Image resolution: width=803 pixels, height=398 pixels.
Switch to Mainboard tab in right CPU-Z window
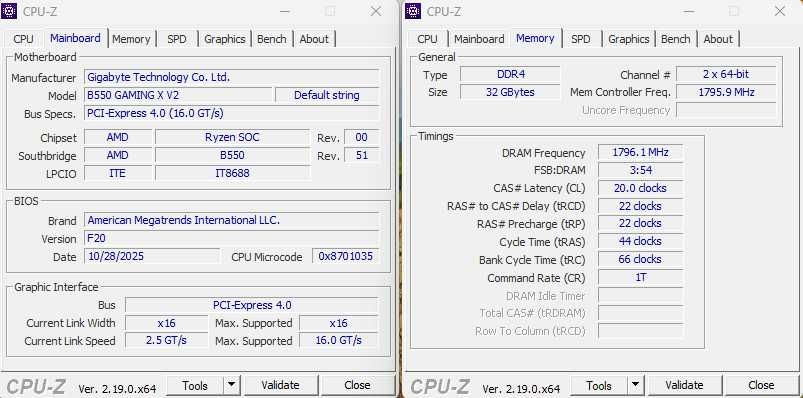tap(479, 39)
